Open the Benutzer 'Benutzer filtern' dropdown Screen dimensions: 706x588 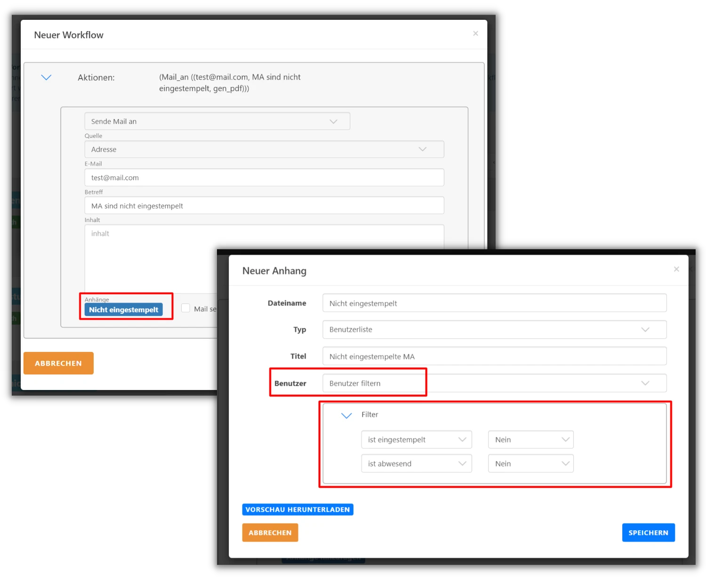coord(494,383)
